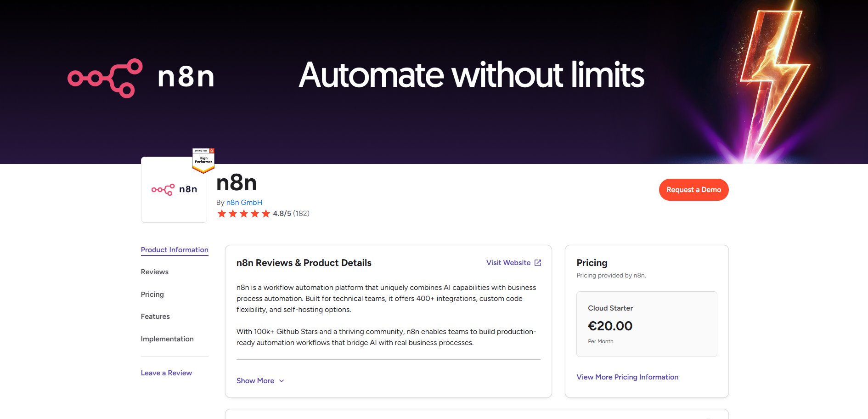Expand description with Show More chevron
Image resolution: width=868 pixels, height=419 pixels.
coord(282,381)
